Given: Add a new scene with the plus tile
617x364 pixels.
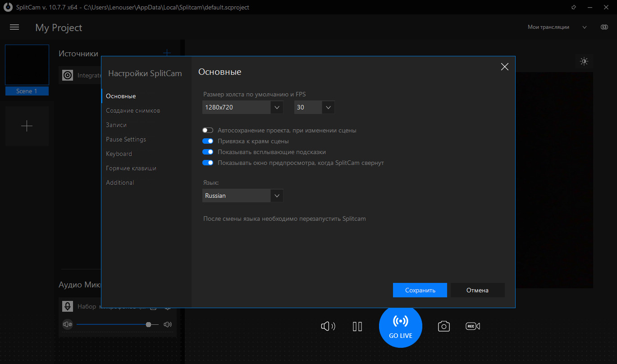Looking at the screenshot, I should point(27,126).
